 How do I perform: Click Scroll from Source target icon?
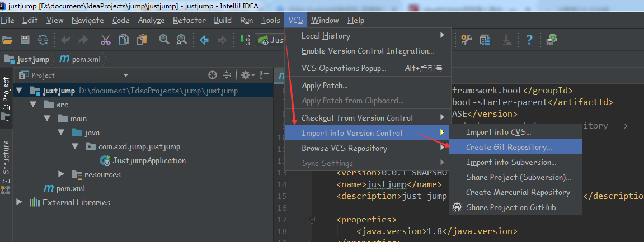(213, 75)
